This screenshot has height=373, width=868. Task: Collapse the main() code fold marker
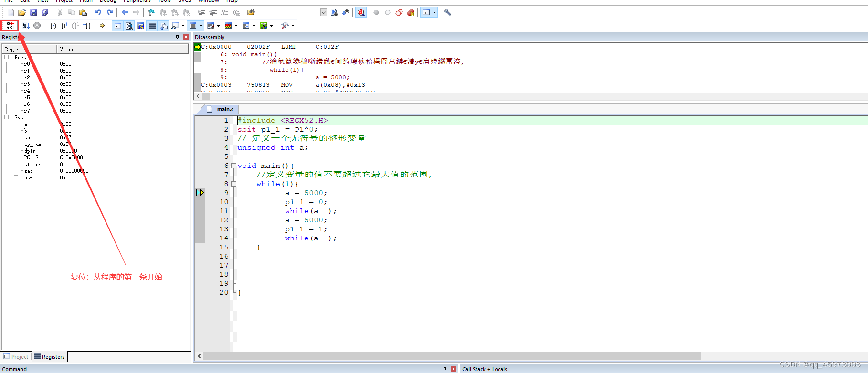[233, 166]
